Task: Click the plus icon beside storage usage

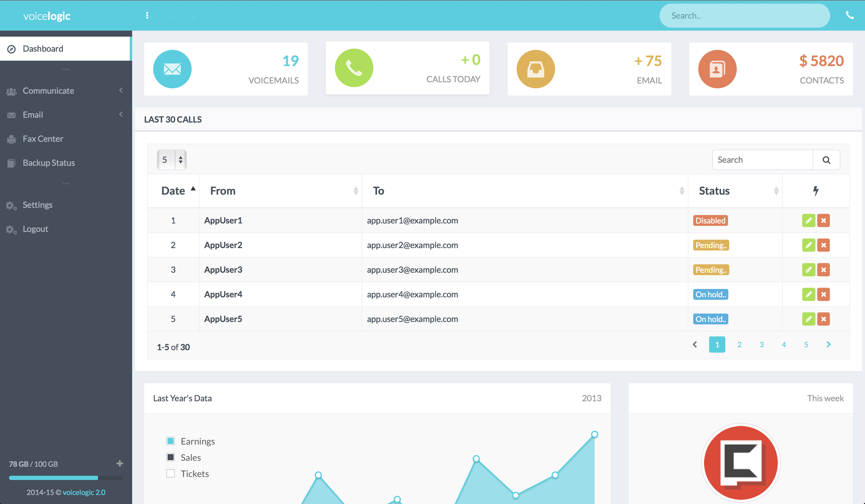Action: coord(120,463)
